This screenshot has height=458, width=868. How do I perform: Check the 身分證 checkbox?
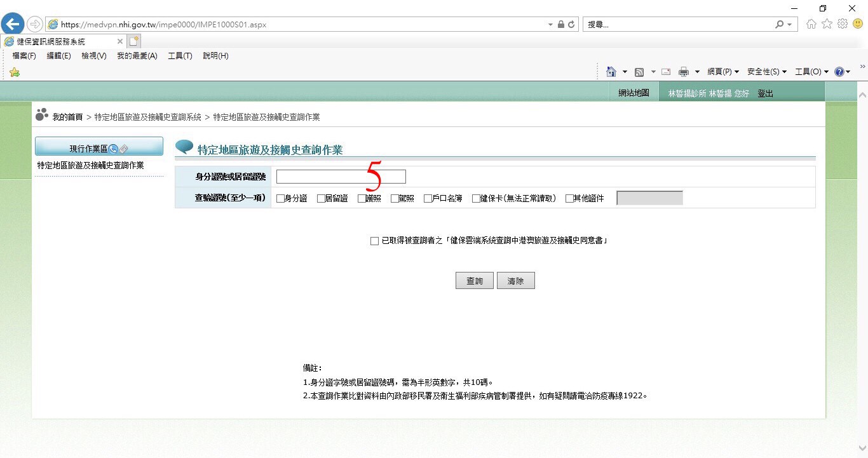280,198
